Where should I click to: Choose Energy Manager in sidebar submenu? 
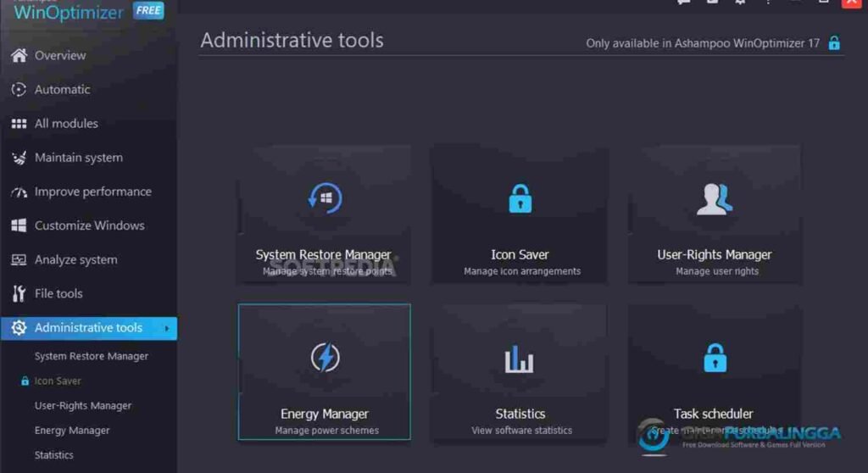point(72,431)
